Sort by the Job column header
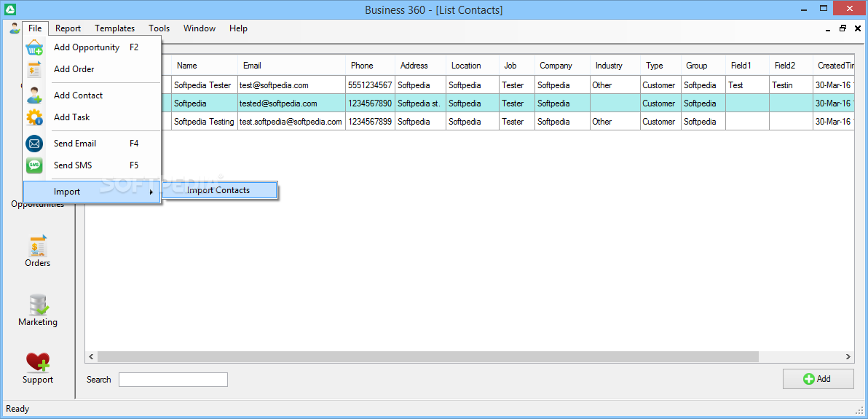This screenshot has width=868, height=419. click(x=516, y=66)
